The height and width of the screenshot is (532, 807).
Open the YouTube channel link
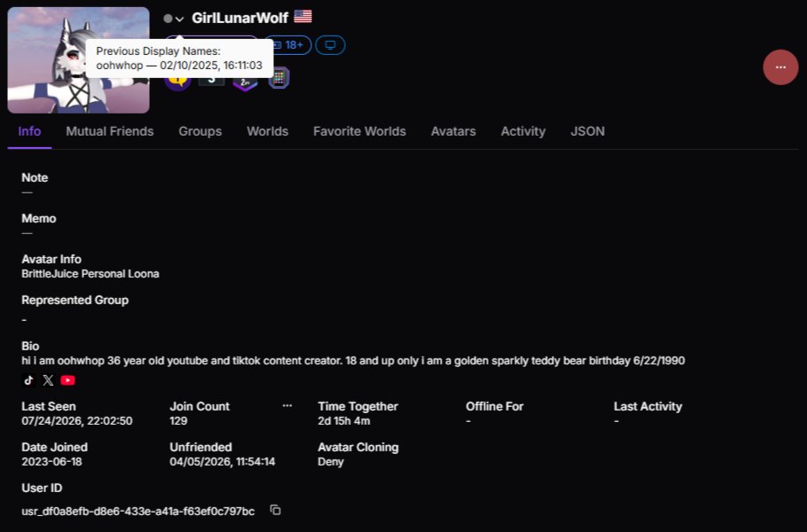coord(68,380)
